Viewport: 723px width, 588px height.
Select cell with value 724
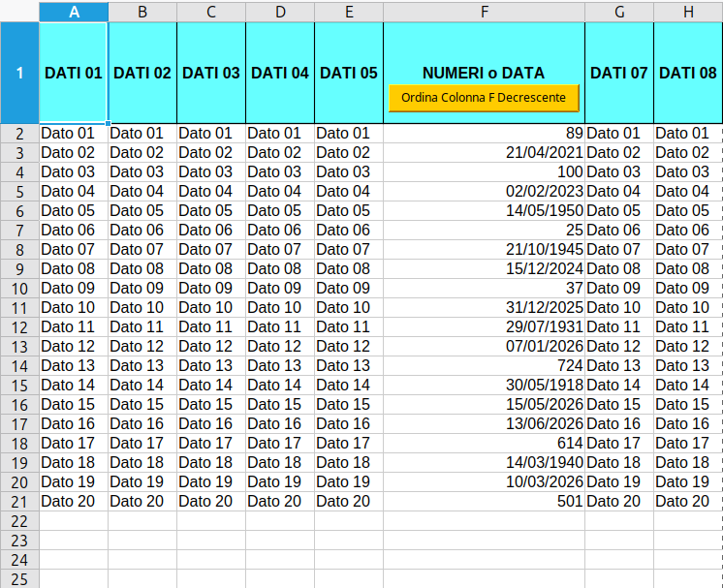pos(485,365)
